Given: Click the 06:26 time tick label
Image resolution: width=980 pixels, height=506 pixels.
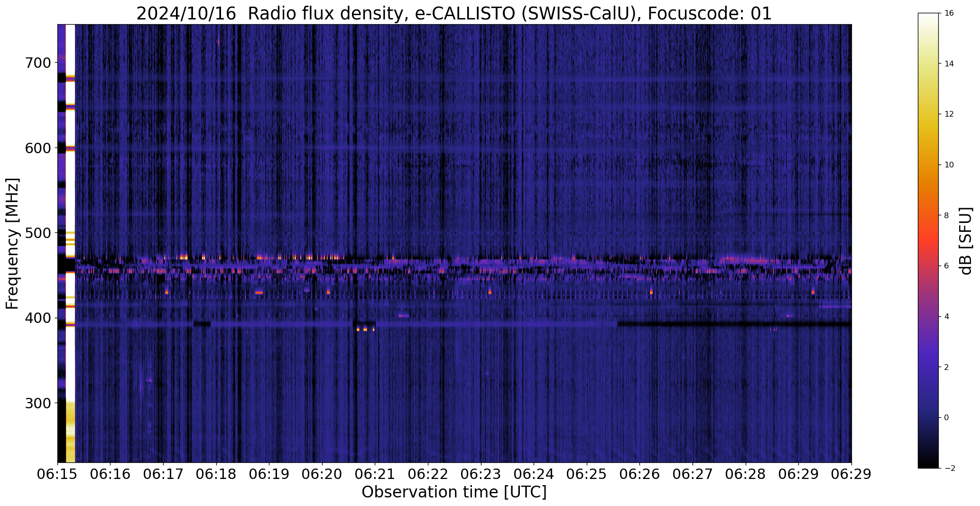Looking at the screenshot, I should 640,474.
